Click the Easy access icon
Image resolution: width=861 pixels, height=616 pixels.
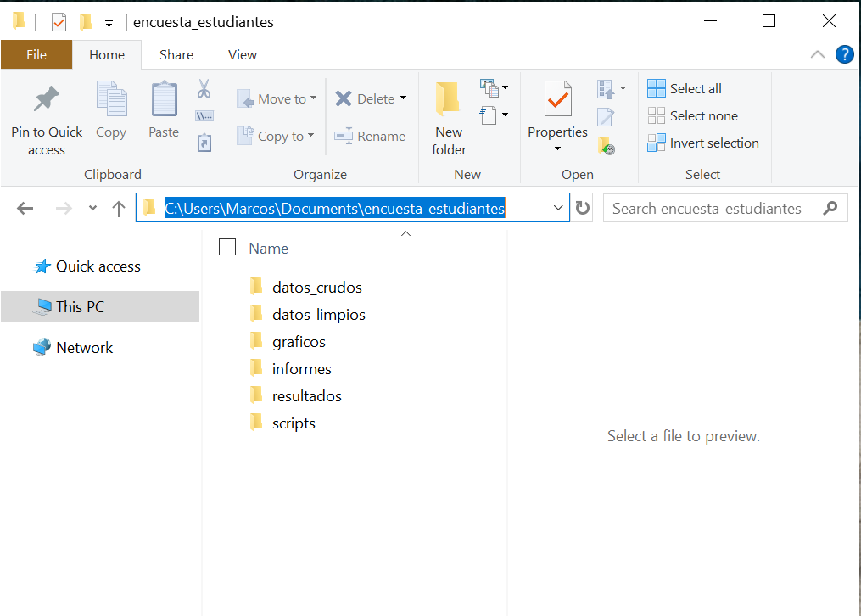pos(493,115)
